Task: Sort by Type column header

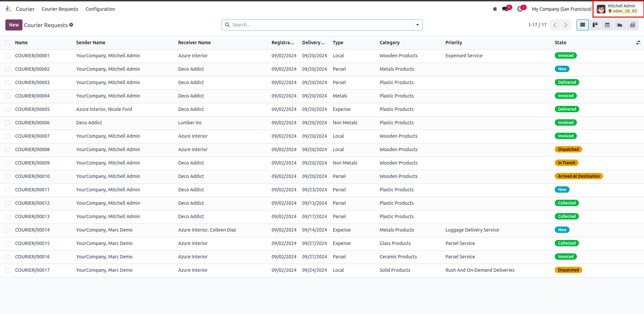Action: 338,43
